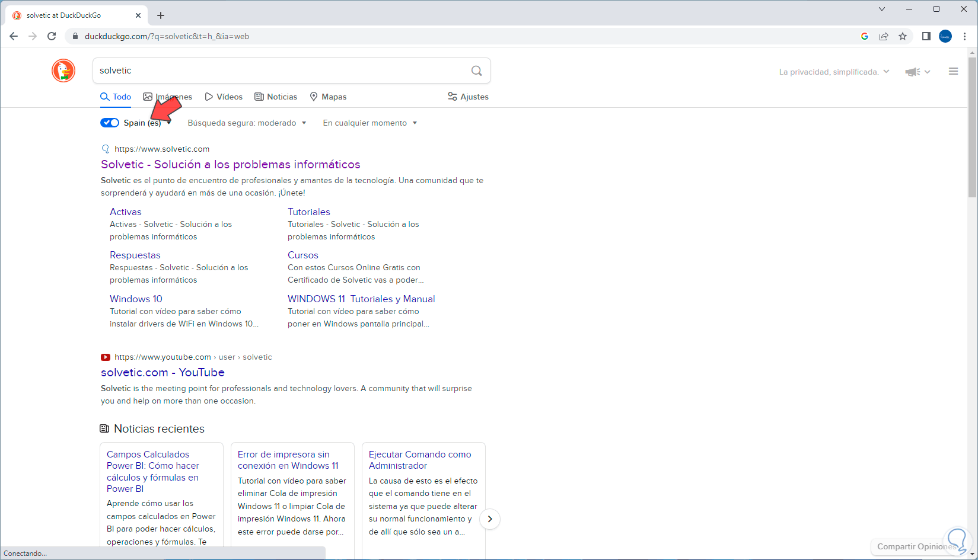Open a new browser tab
This screenshot has width=978, height=560.
pos(161,15)
